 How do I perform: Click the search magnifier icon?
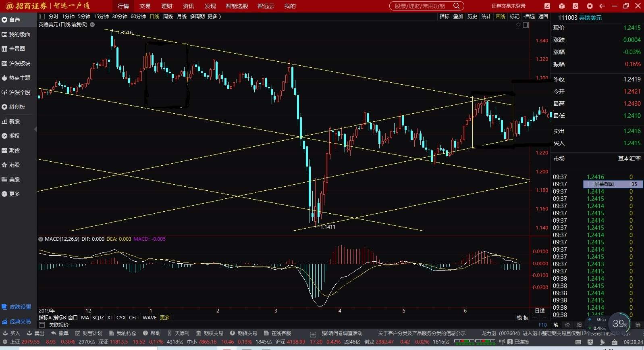click(456, 6)
